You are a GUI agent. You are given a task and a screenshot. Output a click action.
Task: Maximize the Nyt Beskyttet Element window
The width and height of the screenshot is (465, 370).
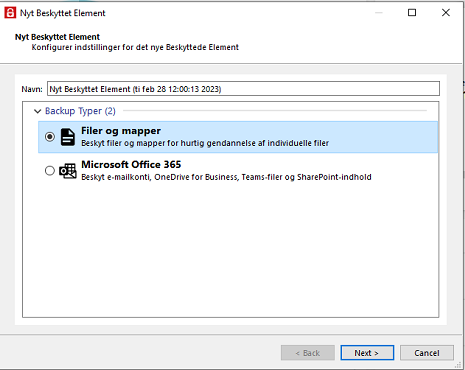(x=412, y=13)
